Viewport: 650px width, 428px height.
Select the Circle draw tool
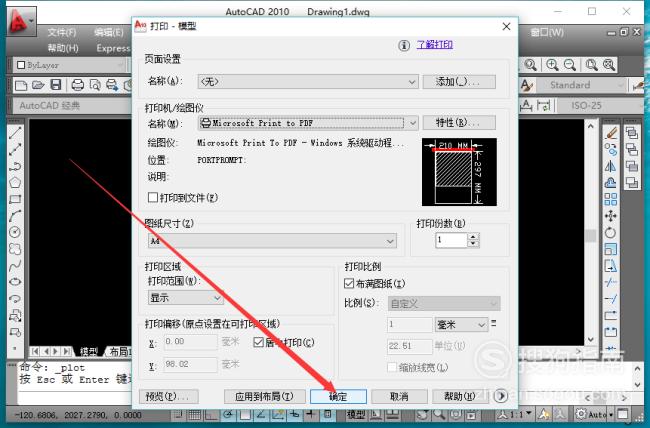(15, 232)
